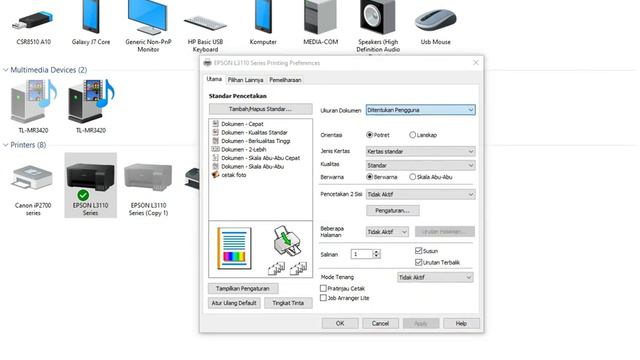Click the Tingkat Tinta button
640x360 pixels.
[x=288, y=303]
